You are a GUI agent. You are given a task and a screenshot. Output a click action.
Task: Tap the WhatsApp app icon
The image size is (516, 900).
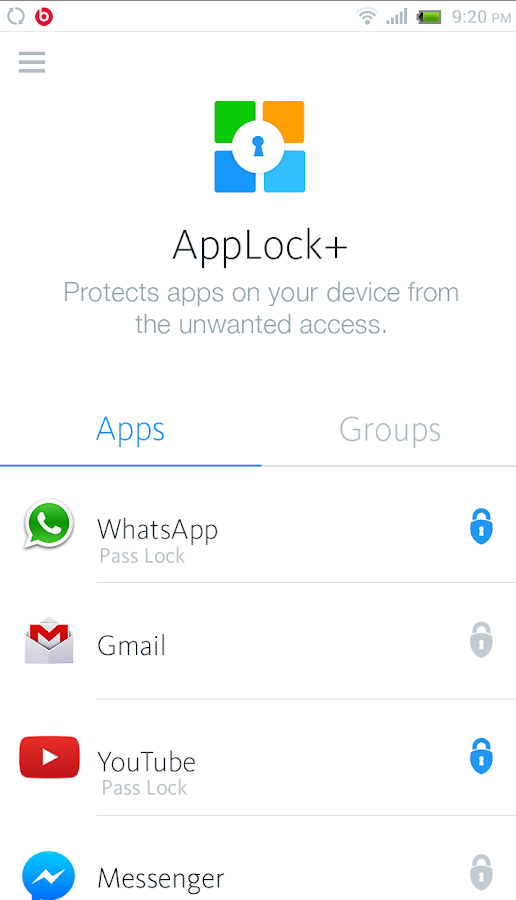click(x=49, y=524)
